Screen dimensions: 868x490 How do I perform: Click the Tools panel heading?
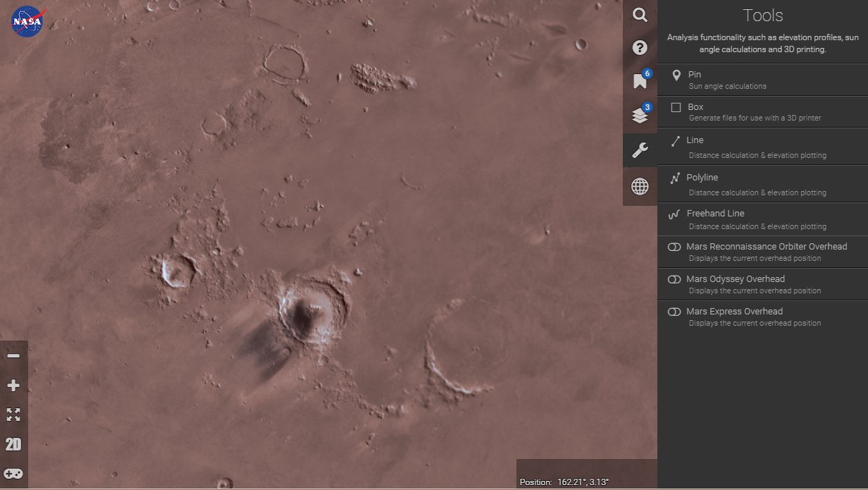(x=763, y=16)
